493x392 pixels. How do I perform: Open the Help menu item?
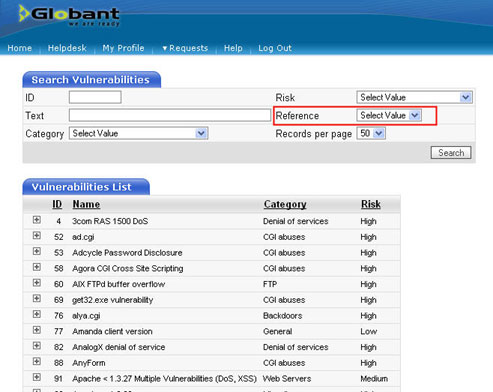(233, 48)
